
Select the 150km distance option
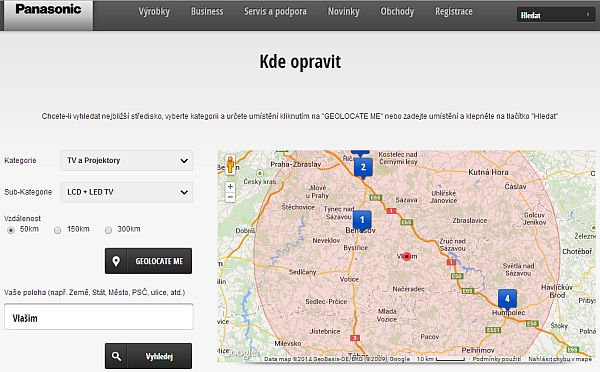[x=57, y=230]
